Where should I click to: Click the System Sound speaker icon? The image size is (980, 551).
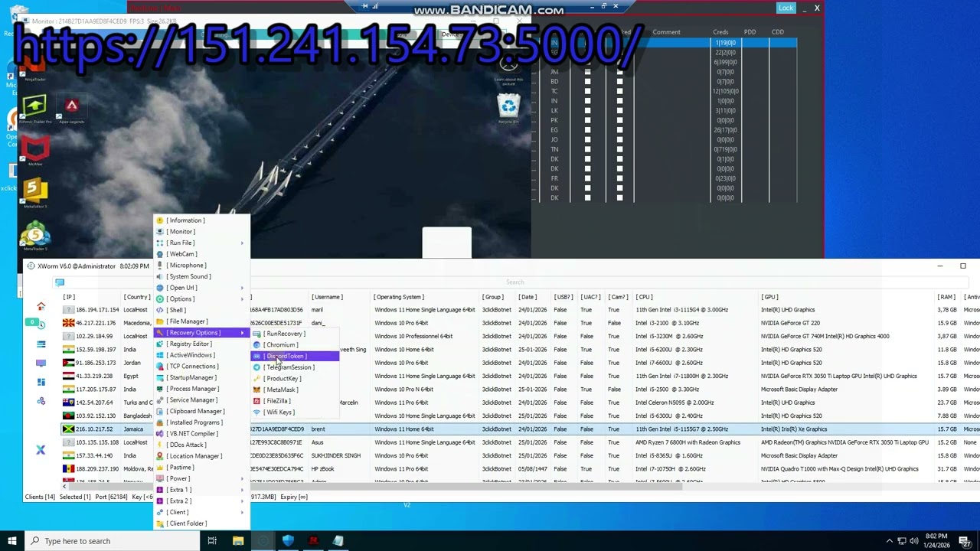coord(160,276)
